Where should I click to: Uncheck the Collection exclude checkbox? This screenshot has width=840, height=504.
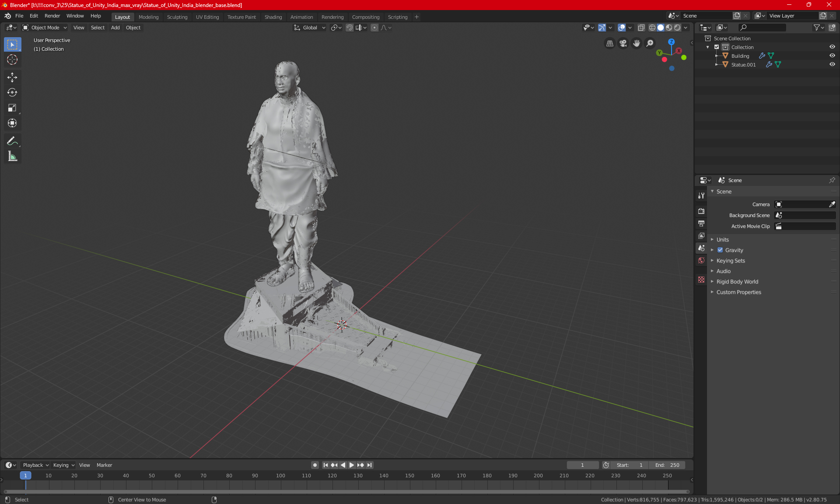pos(717,47)
